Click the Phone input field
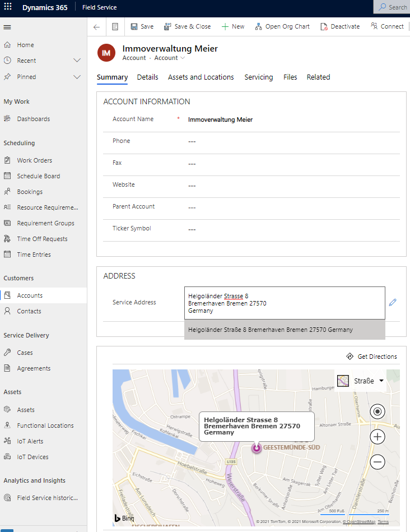The image size is (410, 532). pyautogui.click(x=291, y=141)
